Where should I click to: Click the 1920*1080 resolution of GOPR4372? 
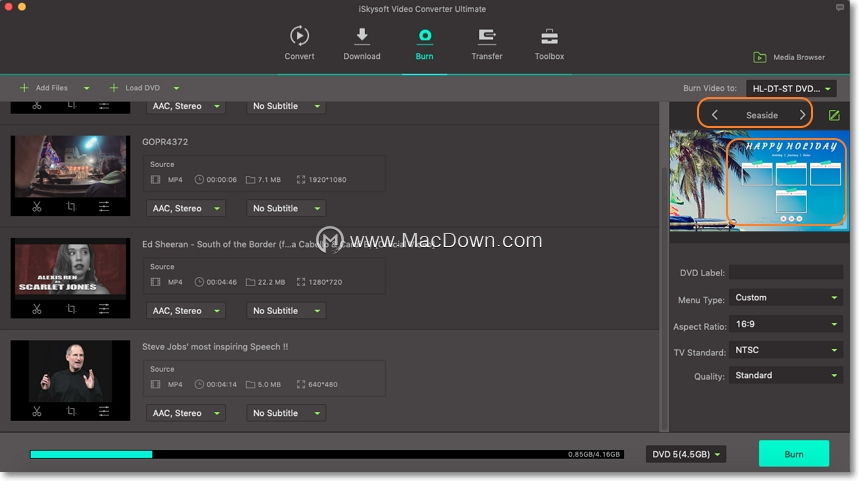point(327,180)
